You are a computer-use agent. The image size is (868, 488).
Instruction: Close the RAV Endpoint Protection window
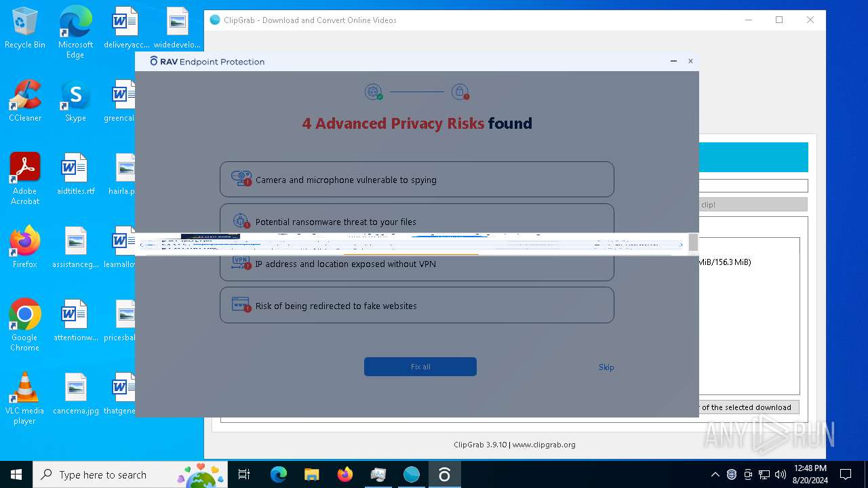pyautogui.click(x=690, y=61)
